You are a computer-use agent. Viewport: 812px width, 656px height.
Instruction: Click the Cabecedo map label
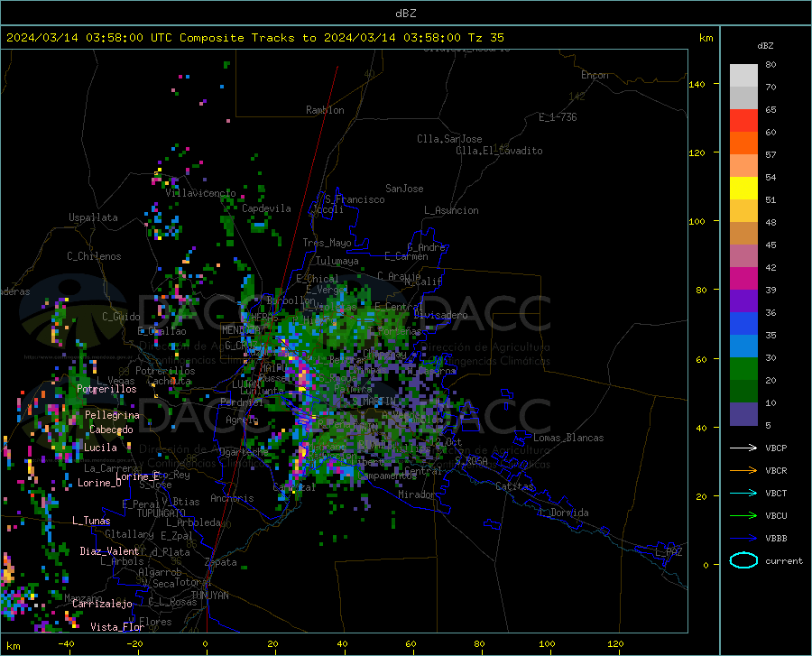[111, 430]
